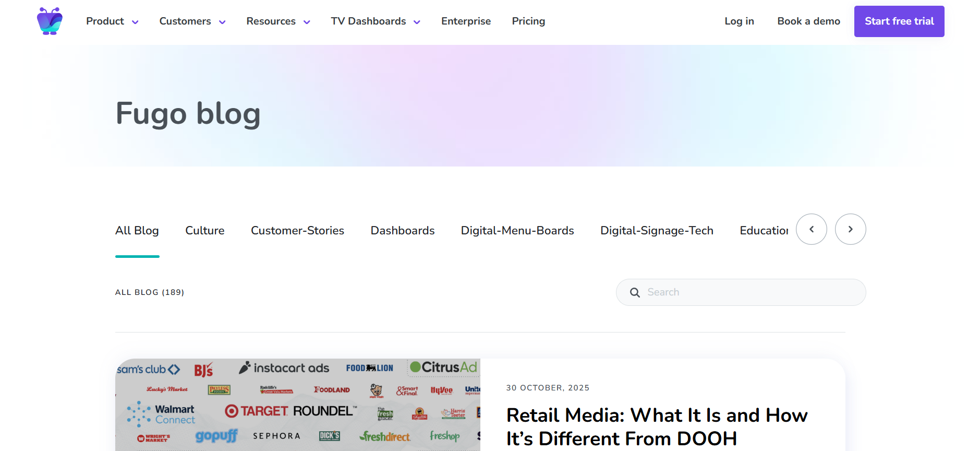Select the Dashboards category tab
Image resolution: width=980 pixels, height=451 pixels.
pos(402,231)
